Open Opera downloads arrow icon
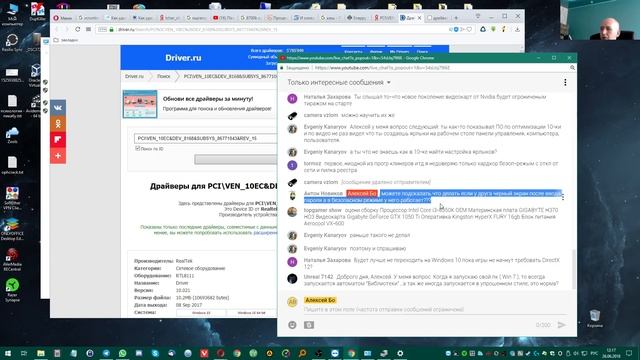 click(x=517, y=29)
